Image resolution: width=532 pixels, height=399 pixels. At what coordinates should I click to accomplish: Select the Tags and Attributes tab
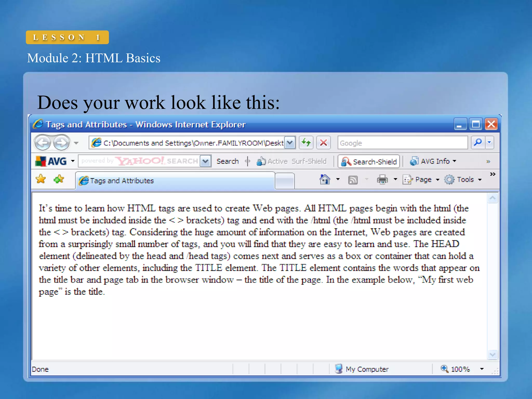click(x=175, y=181)
